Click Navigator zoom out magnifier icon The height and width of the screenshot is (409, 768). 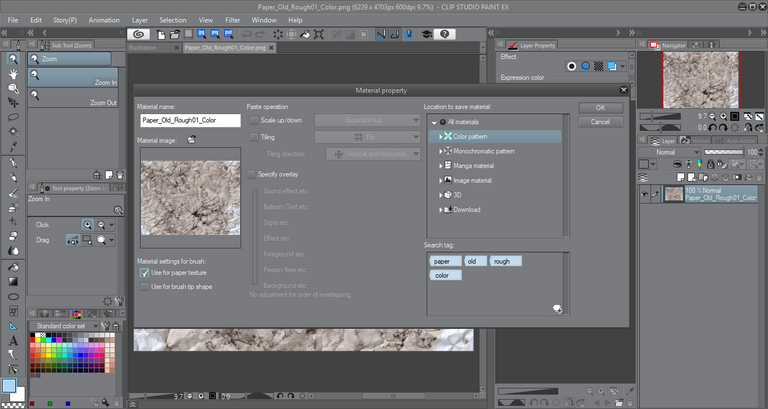click(713, 117)
